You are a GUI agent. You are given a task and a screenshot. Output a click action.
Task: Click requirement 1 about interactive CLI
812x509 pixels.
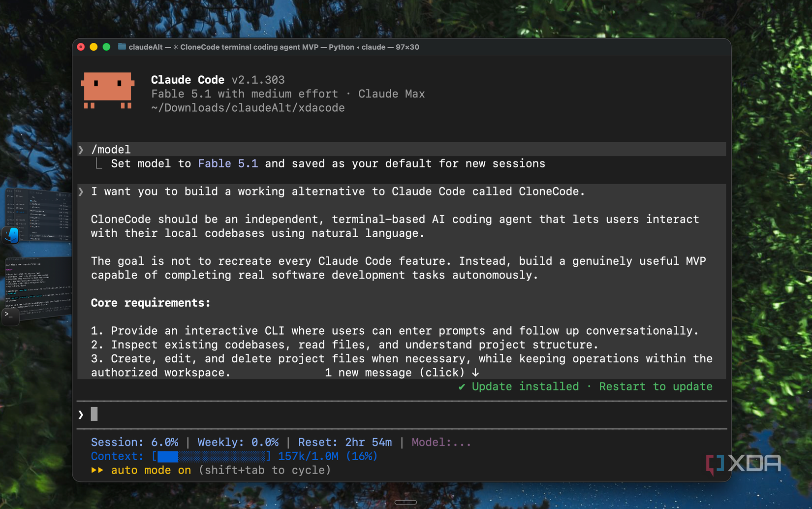point(395,331)
